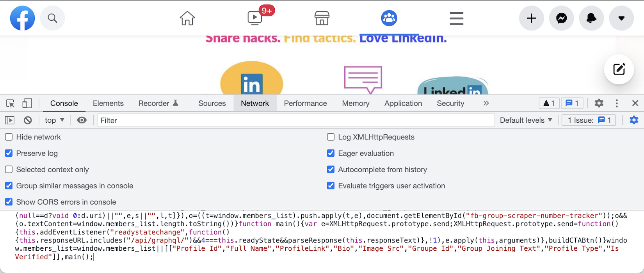The image size is (644, 273).
Task: Go to Facebook Home icon
Action: (x=187, y=18)
